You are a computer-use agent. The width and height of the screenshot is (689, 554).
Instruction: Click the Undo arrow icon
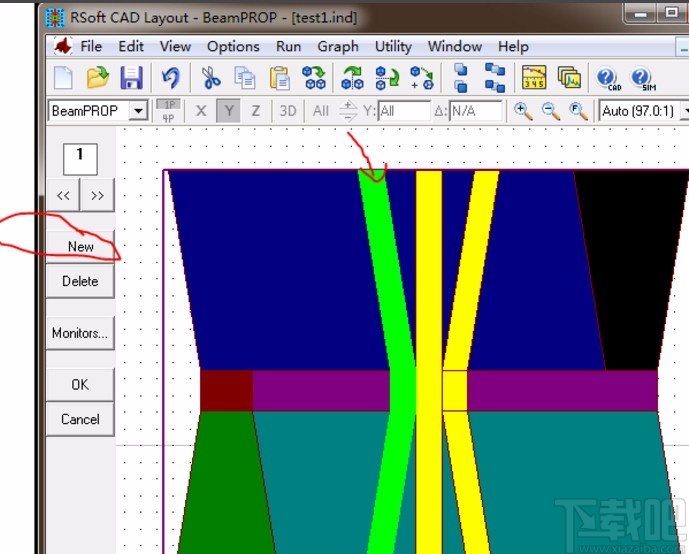pyautogui.click(x=170, y=77)
